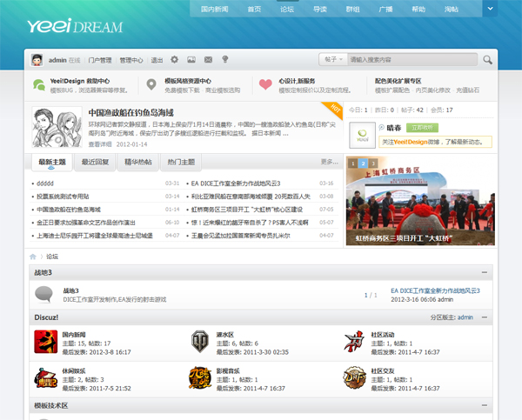Viewport: 522px width, 420px height.
Task: Open the 战地3 forum title link
Action: [x=71, y=291]
